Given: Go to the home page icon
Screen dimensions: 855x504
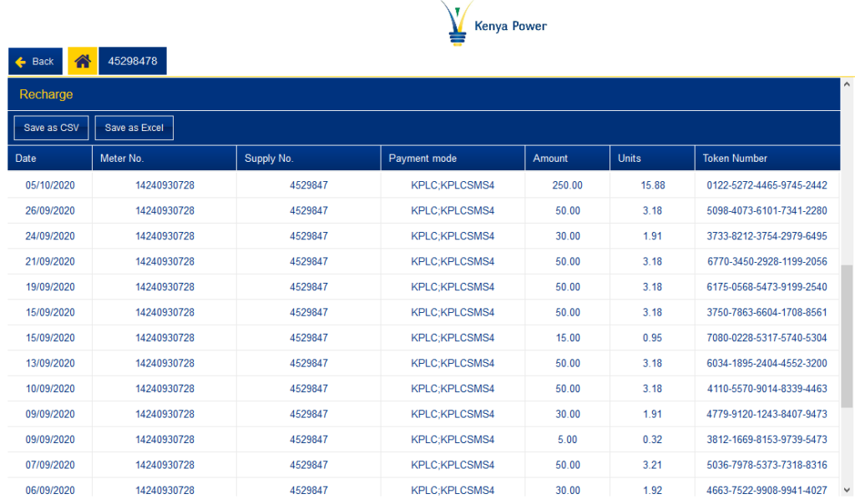Looking at the screenshot, I should 83,61.
